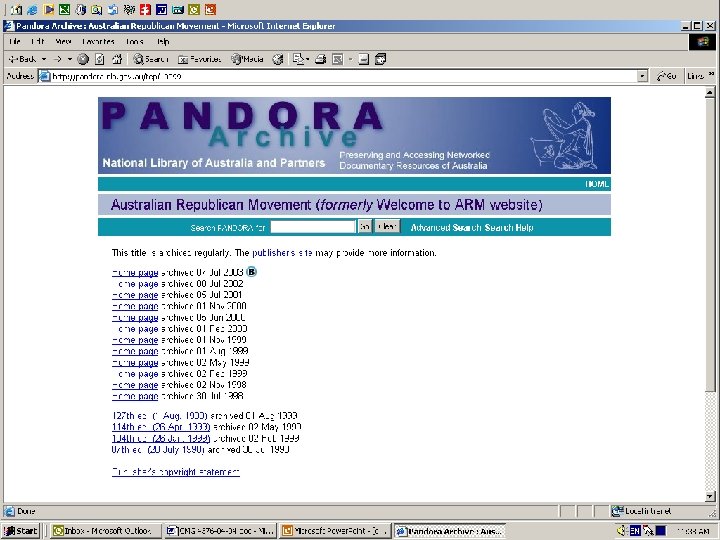Click the B icon beside the 2003 archive

coord(252,272)
